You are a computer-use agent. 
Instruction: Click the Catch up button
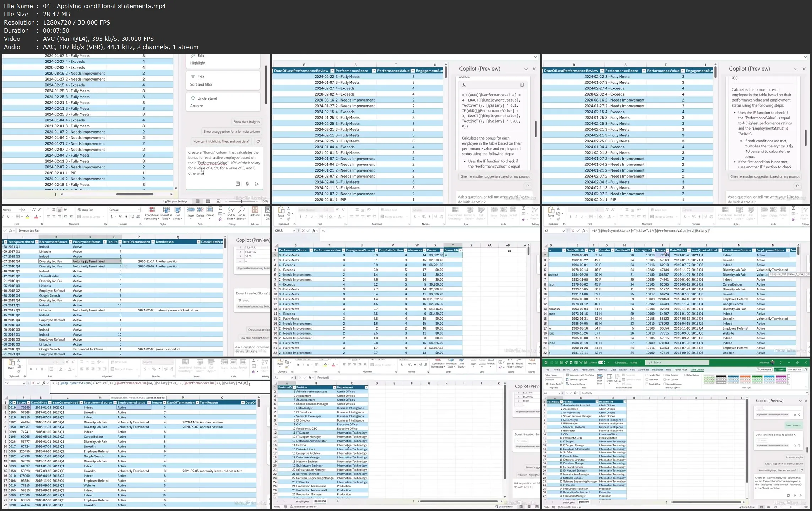[794, 370]
